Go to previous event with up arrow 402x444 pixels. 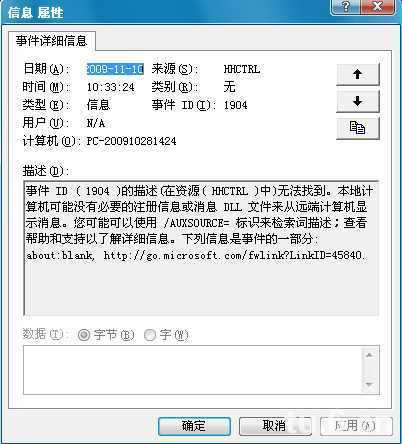click(358, 74)
